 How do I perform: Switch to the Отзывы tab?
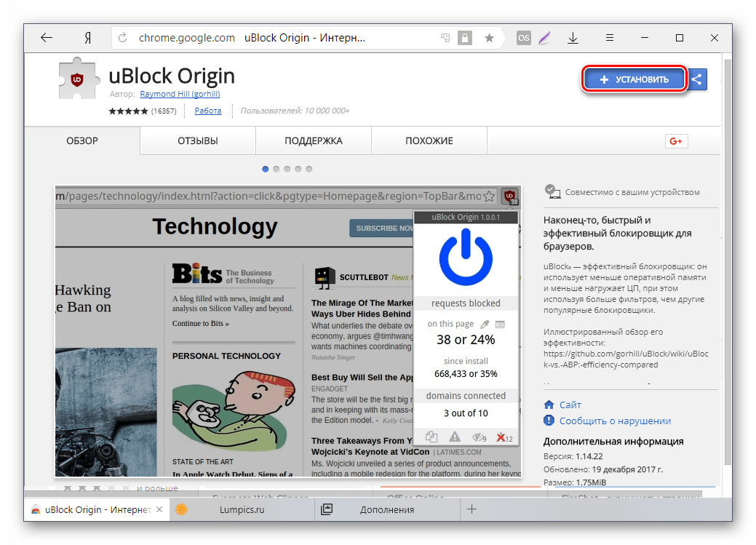[x=198, y=141]
